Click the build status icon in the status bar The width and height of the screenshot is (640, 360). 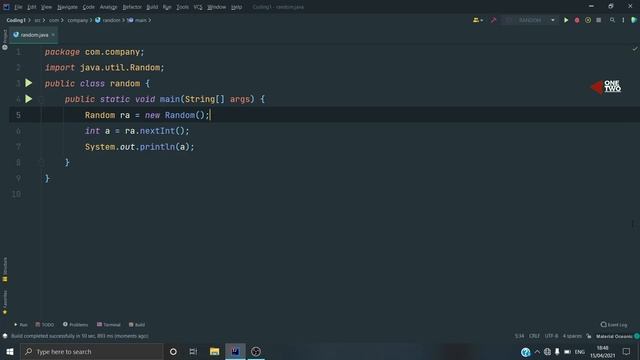point(5,336)
